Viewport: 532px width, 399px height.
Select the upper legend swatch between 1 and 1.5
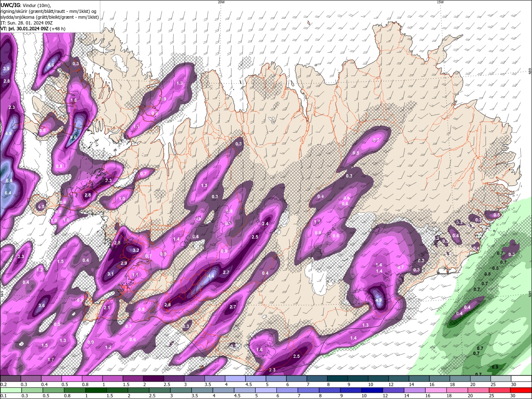[113, 379]
